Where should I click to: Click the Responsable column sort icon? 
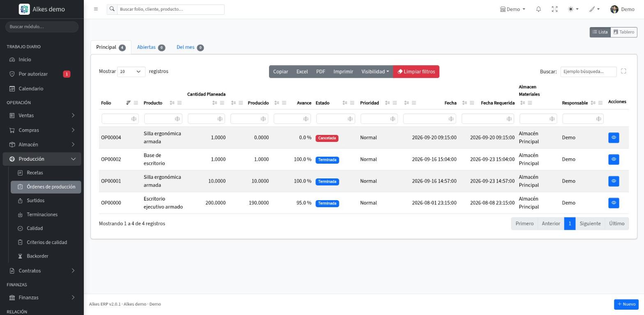pos(593,103)
